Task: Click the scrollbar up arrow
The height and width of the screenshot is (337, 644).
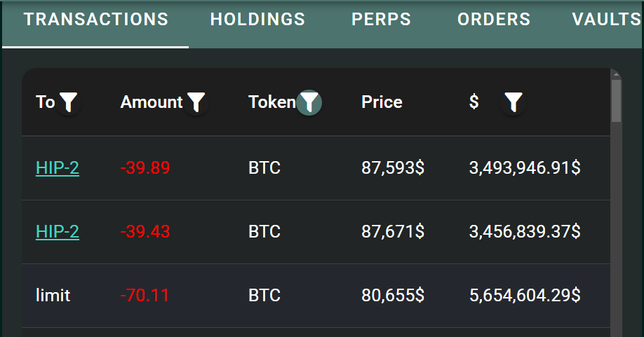Action: [616, 74]
